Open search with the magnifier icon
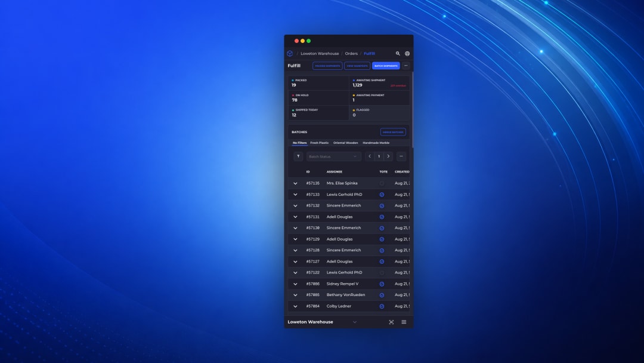The width and height of the screenshot is (644, 363). [398, 54]
